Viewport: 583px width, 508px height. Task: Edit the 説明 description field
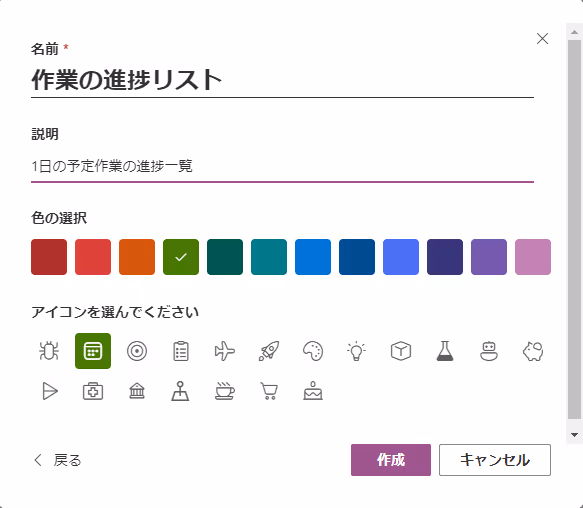coord(283,166)
